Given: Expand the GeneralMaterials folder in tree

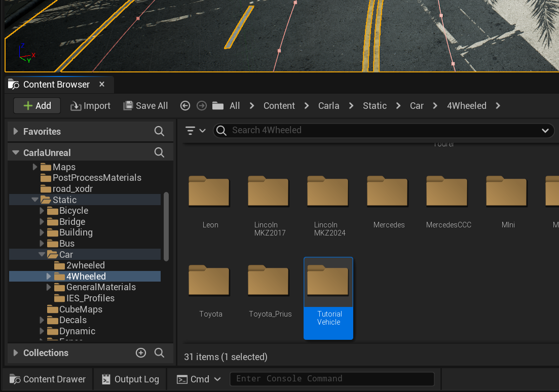Looking at the screenshot, I should [x=49, y=287].
